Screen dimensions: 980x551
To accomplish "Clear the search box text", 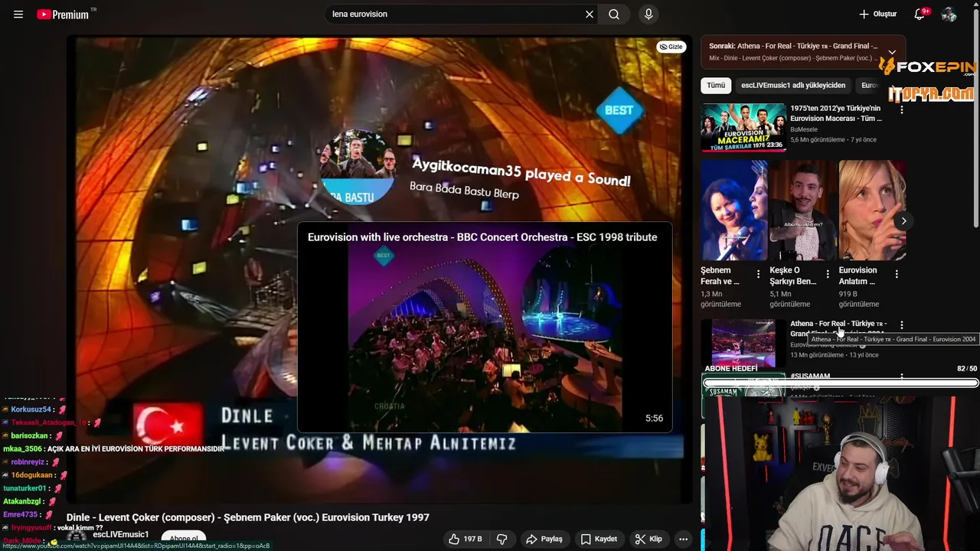I will click(x=590, y=15).
